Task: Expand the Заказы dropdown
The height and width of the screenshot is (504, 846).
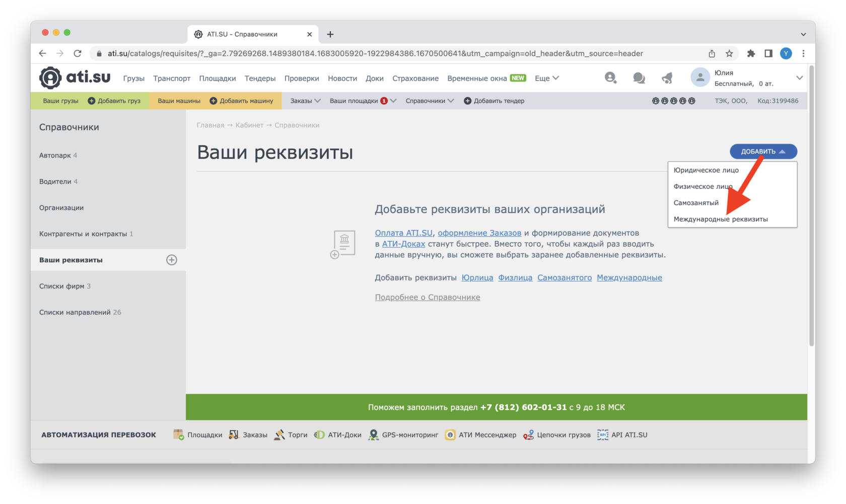Action: [x=305, y=101]
